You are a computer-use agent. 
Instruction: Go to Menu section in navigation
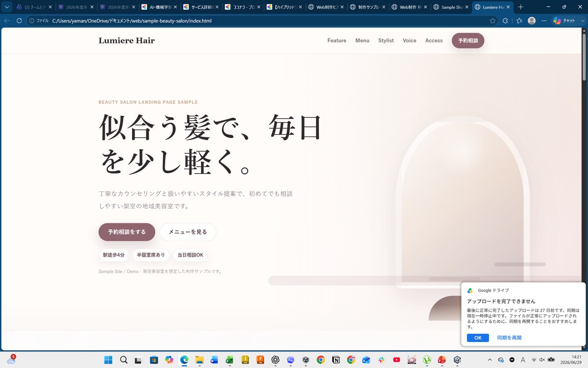pos(362,41)
